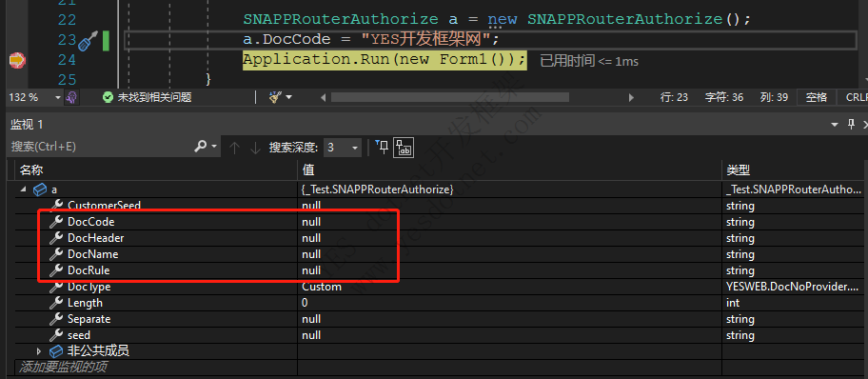Open the 132 % zoom level dropdown
The height and width of the screenshot is (379, 868).
[x=57, y=97]
